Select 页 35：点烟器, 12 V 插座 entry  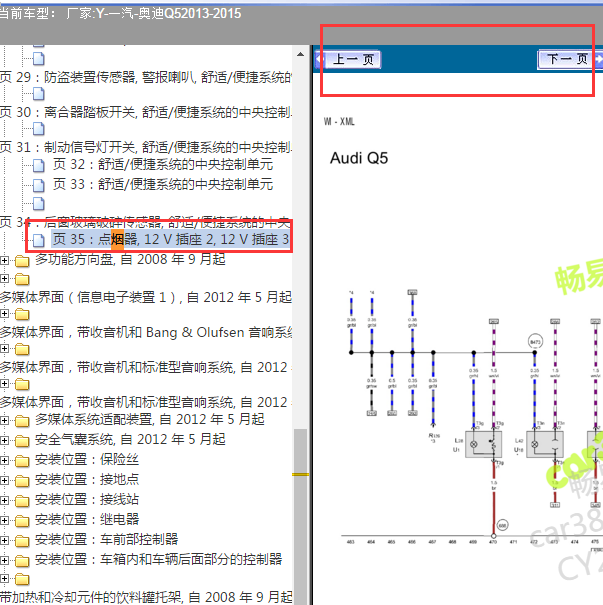click(x=171, y=239)
